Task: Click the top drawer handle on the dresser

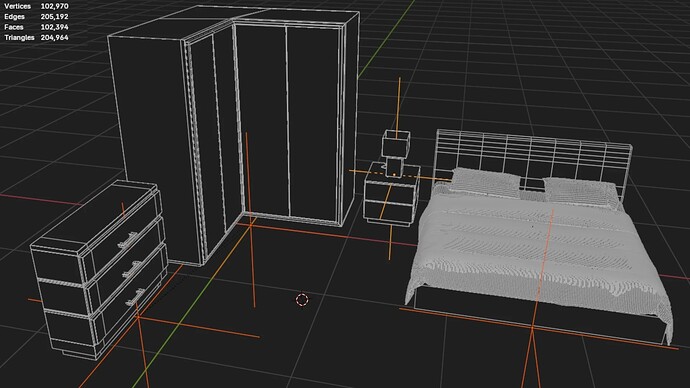Action: click(128, 240)
